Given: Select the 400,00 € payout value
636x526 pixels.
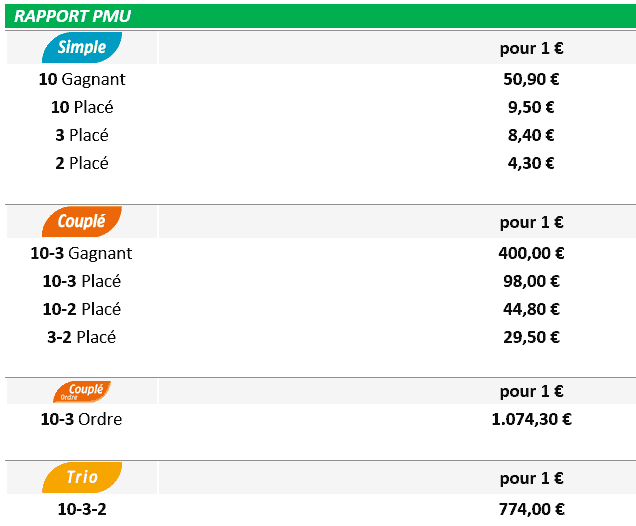Looking at the screenshot, I should coord(531,253).
